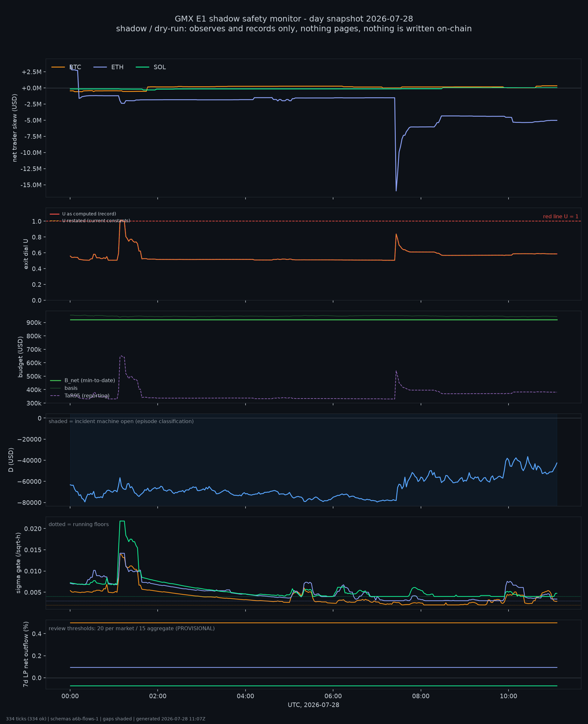Click the '−80000' D axis tick label
The image size is (588, 724).
30,502
